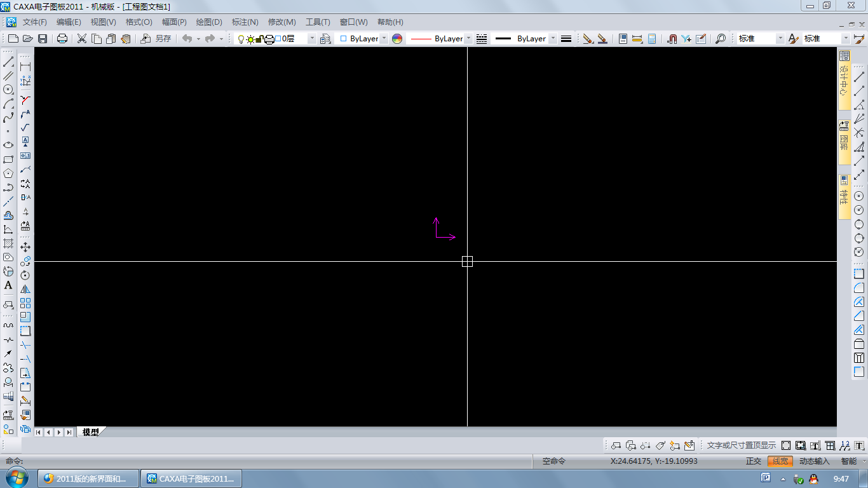868x488 pixels.
Task: Select the Move tool with four-way arrows
Action: [x=25, y=247]
